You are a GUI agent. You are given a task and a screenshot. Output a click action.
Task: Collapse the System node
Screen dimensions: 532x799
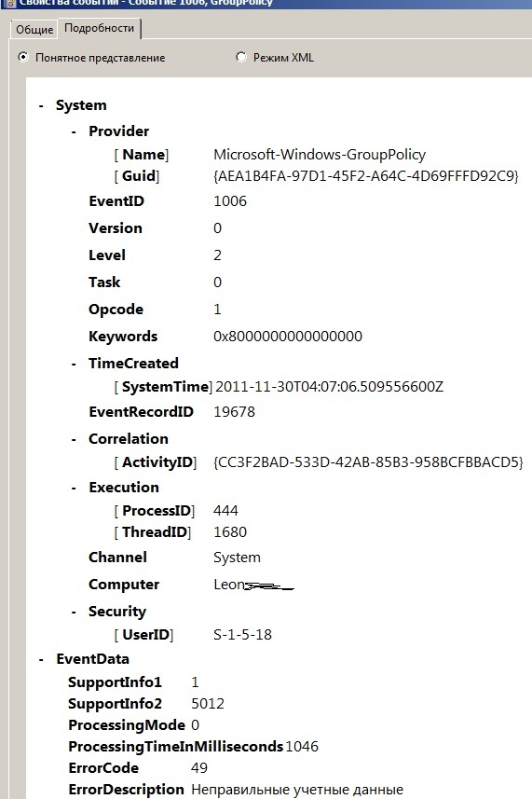point(41,105)
